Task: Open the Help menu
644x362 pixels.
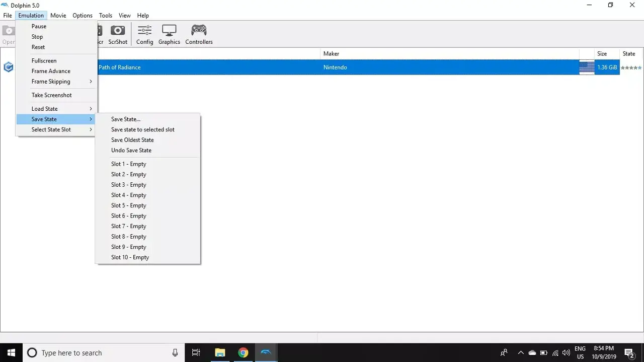Action: [x=143, y=16]
